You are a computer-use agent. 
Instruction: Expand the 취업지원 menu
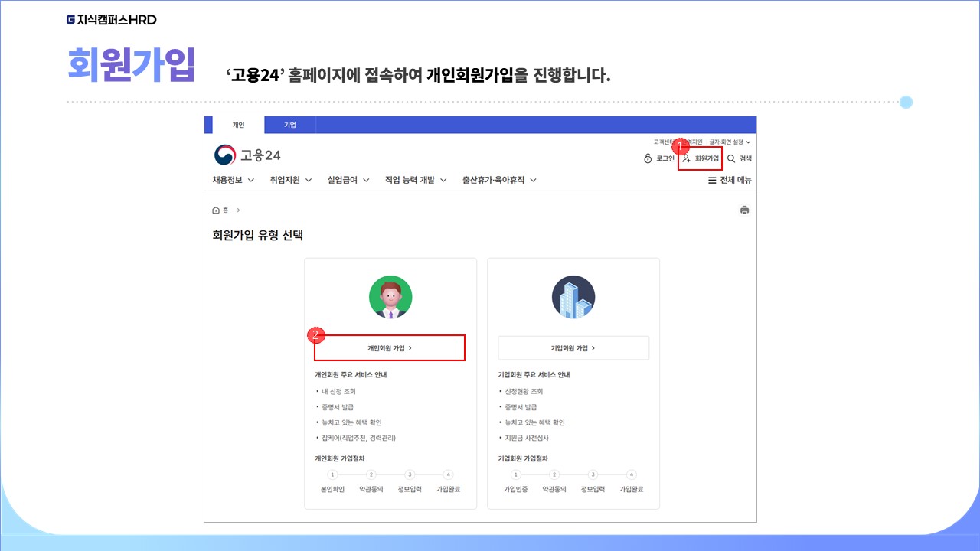pos(291,181)
